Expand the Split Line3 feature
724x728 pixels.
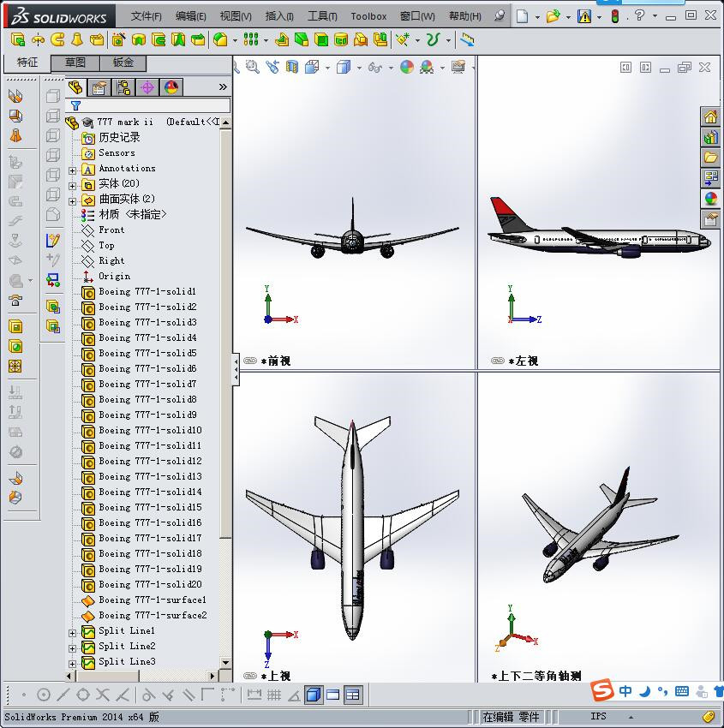(73, 664)
